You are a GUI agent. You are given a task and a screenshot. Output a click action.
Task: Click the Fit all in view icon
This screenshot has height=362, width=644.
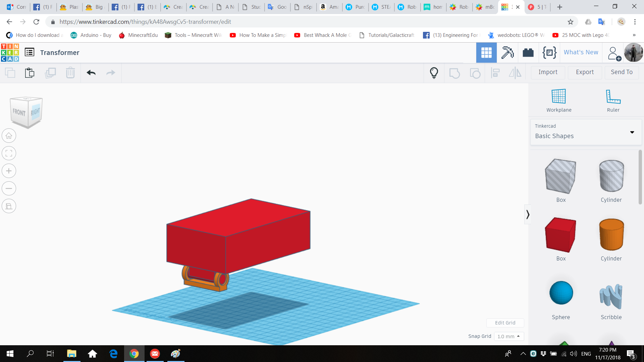9,154
